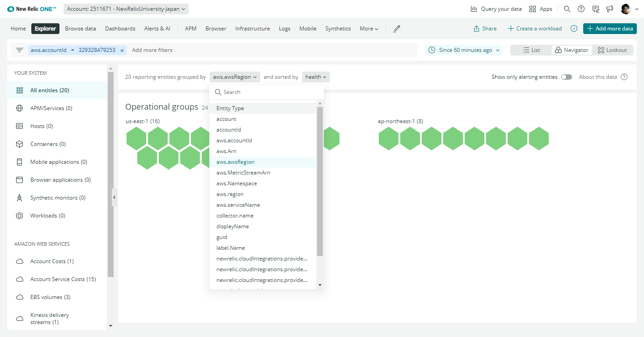Open the help question mark icon
Image resolution: width=644 pixels, height=337 pixels.
coord(581,9)
